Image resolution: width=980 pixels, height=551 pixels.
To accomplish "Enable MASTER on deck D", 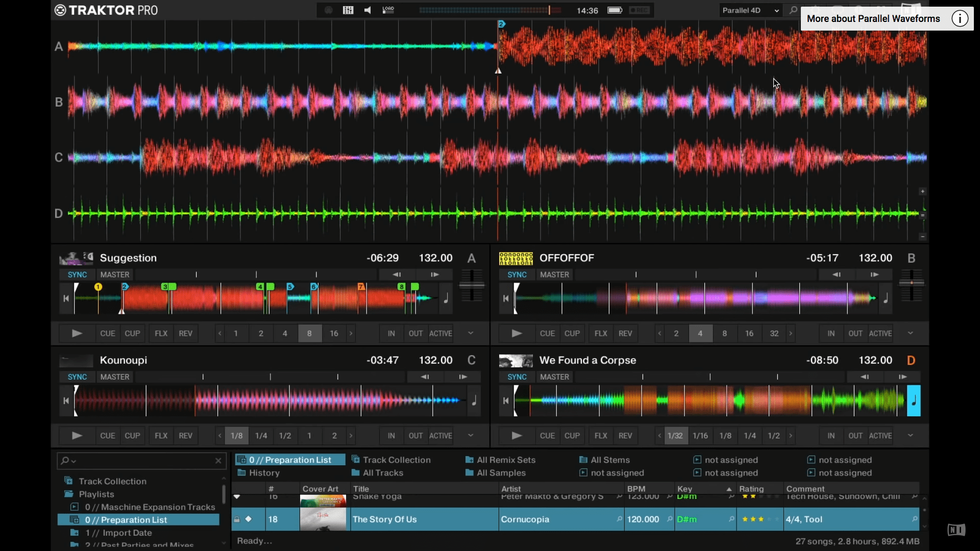I will pos(554,377).
